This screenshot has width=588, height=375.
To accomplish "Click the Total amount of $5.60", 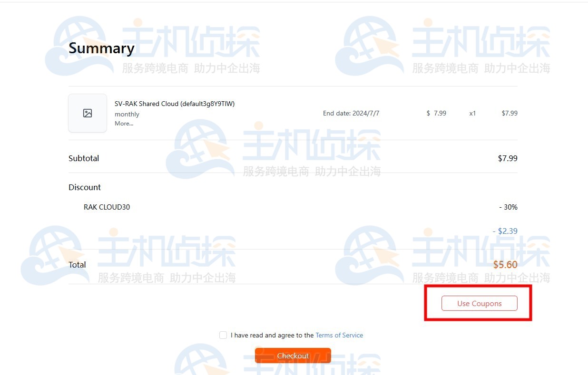I will point(505,265).
